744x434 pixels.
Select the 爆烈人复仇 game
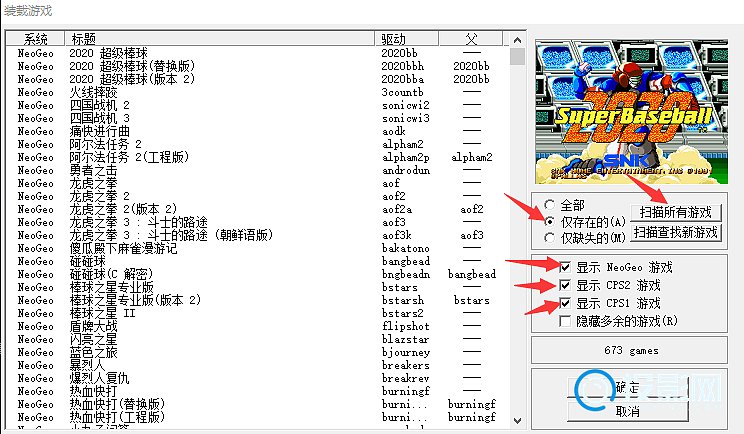[x=257, y=378]
